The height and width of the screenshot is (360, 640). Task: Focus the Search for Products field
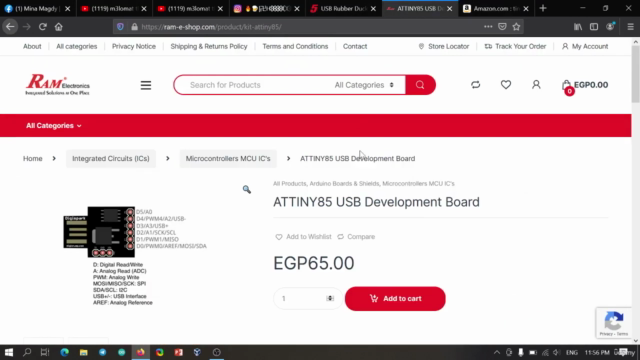pyautogui.click(x=257, y=85)
